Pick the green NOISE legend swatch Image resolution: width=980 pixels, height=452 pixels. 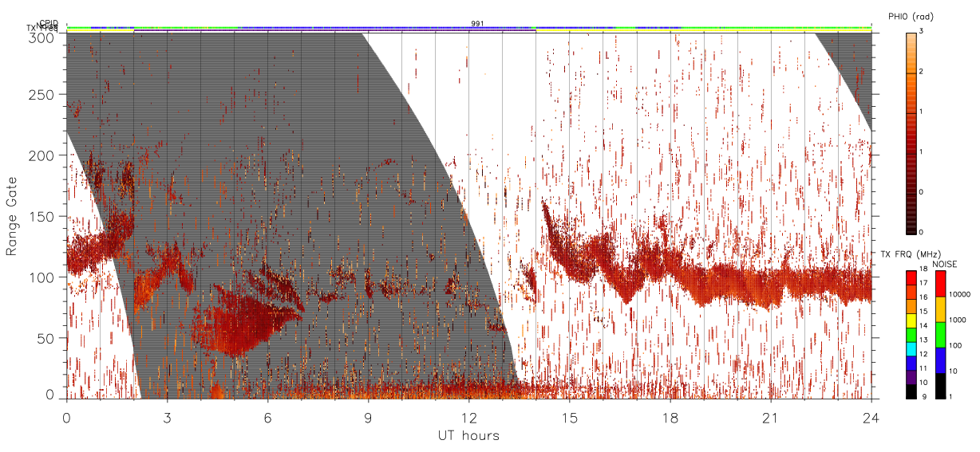941,335
